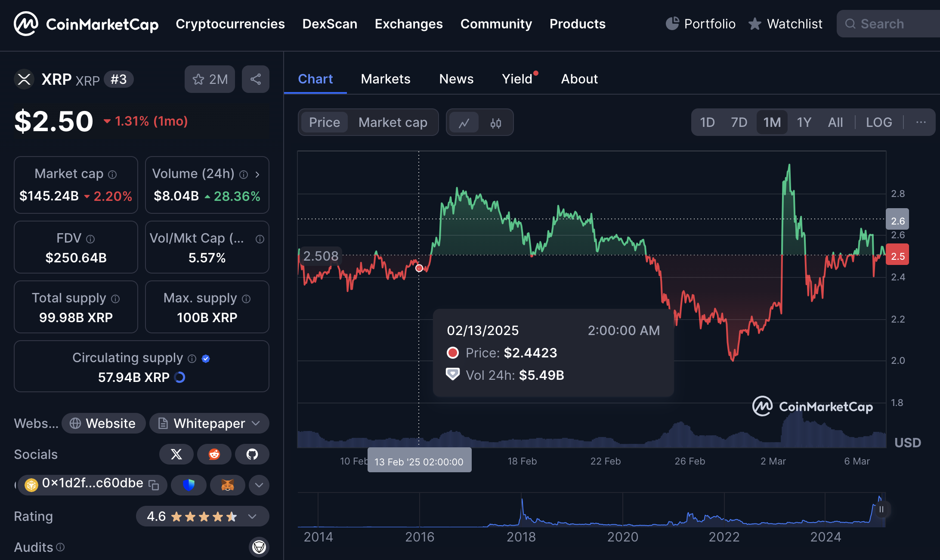940x560 pixels.
Task: Click the timeline range pause handle
Action: pos(881,509)
